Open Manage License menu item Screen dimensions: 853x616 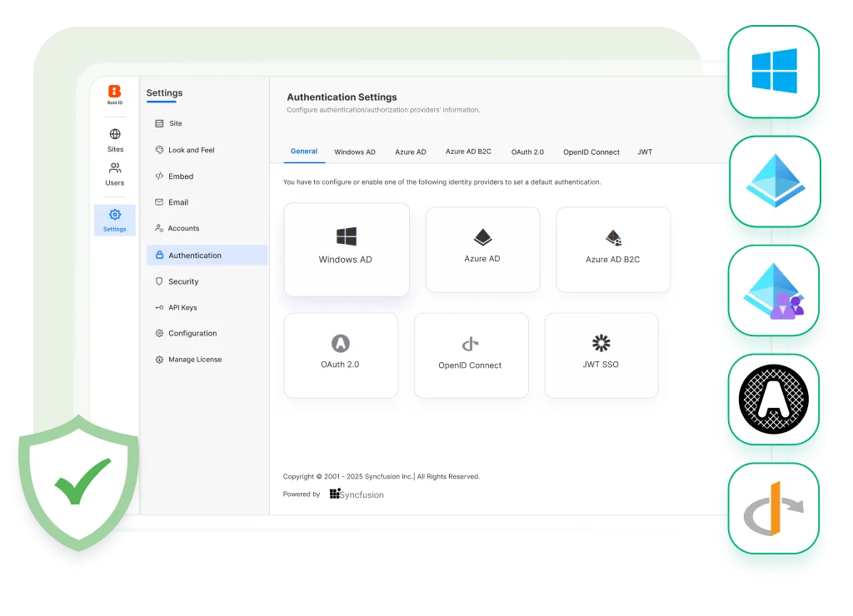pos(195,360)
